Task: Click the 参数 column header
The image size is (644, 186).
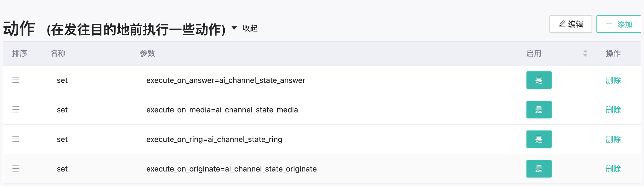Action: 148,53
